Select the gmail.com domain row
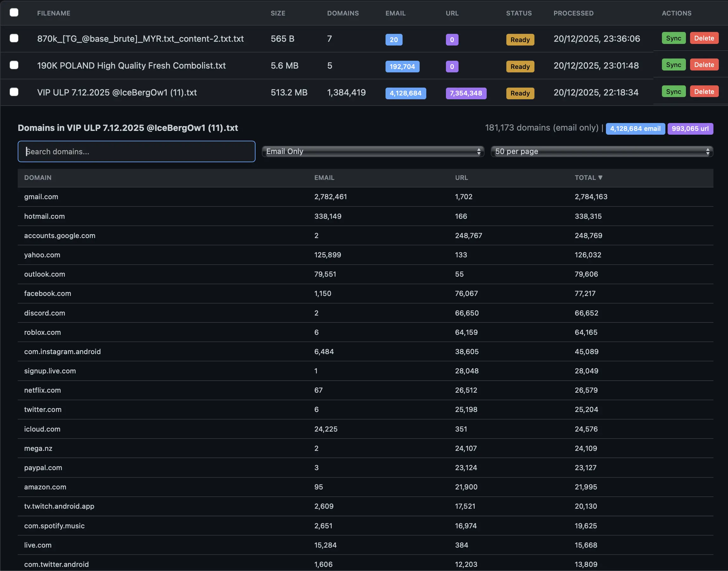Image resolution: width=728 pixels, height=571 pixels. [41, 197]
